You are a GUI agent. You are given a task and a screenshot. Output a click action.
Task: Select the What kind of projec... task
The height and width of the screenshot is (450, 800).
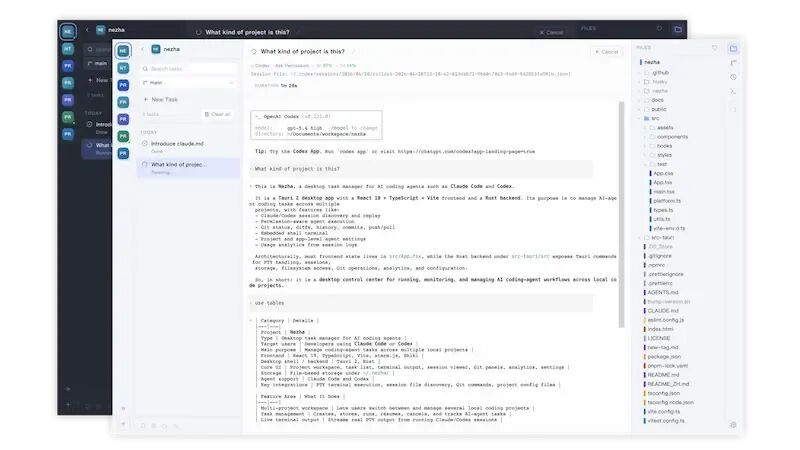pyautogui.click(x=188, y=168)
